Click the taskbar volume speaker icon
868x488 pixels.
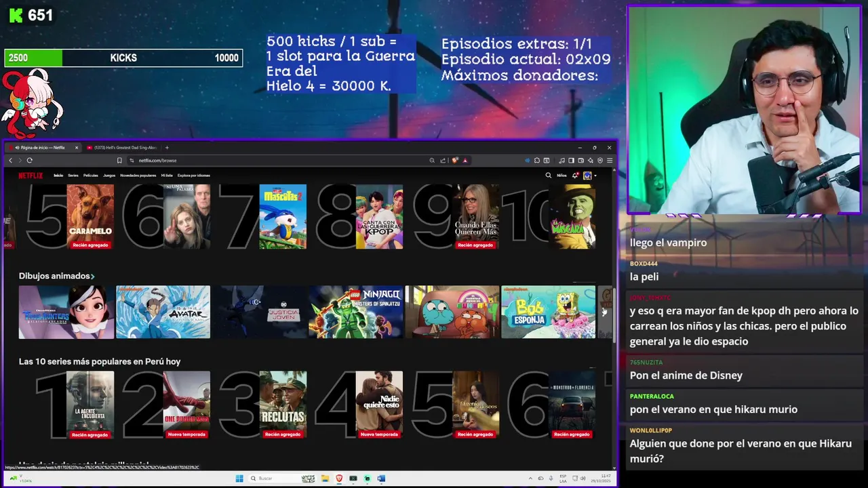point(583,479)
